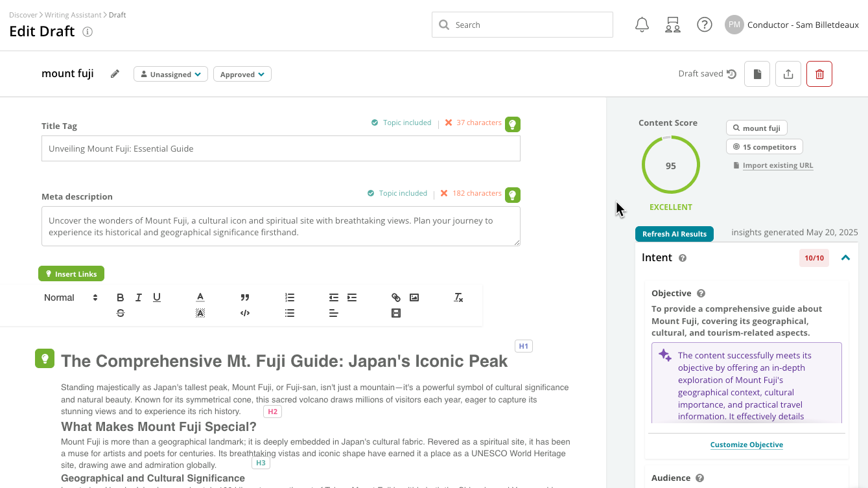View draft save history icon

[x=731, y=74]
